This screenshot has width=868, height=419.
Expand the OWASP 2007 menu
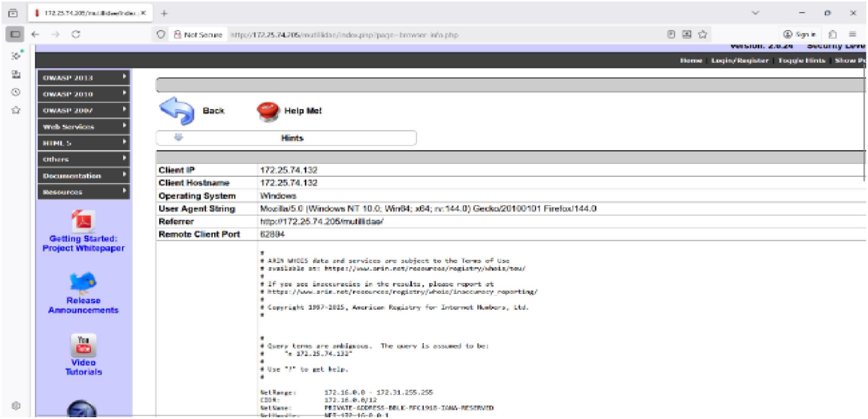(84, 110)
